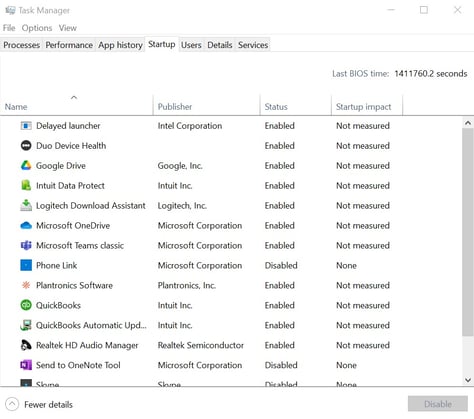Select the Delayed launcher row name
This screenshot has width=474, height=419.
pyautogui.click(x=68, y=126)
